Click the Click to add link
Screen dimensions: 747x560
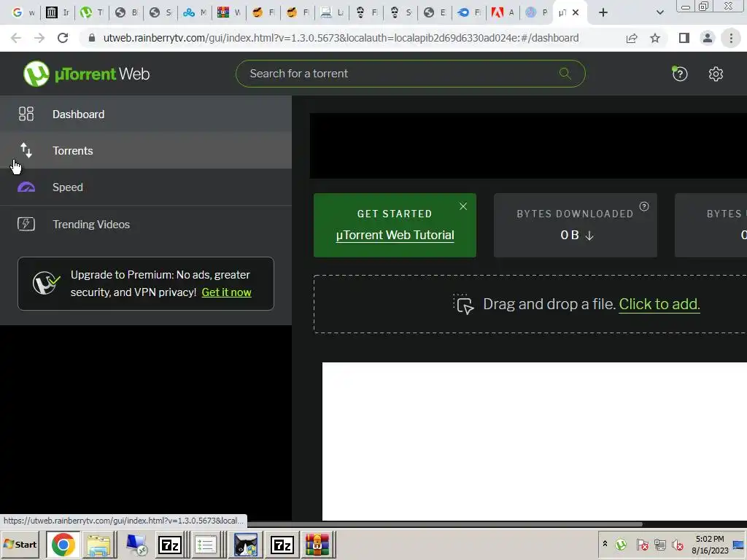pos(659,304)
